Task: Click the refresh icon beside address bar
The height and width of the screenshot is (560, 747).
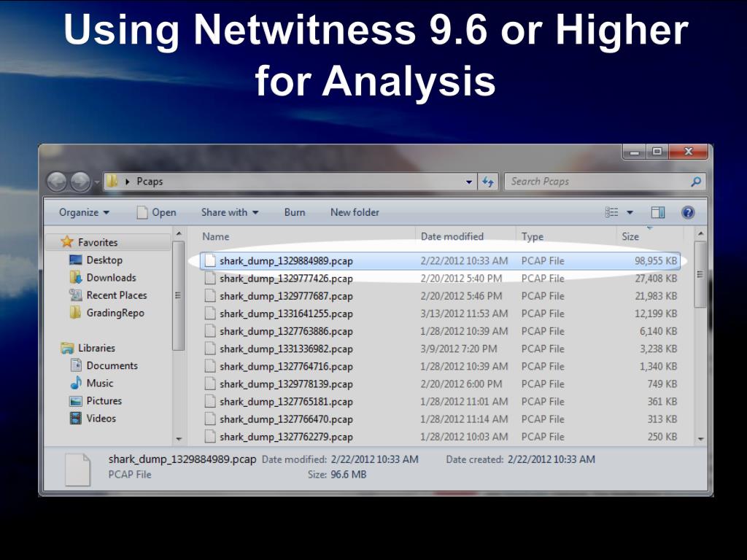Action: 488,182
